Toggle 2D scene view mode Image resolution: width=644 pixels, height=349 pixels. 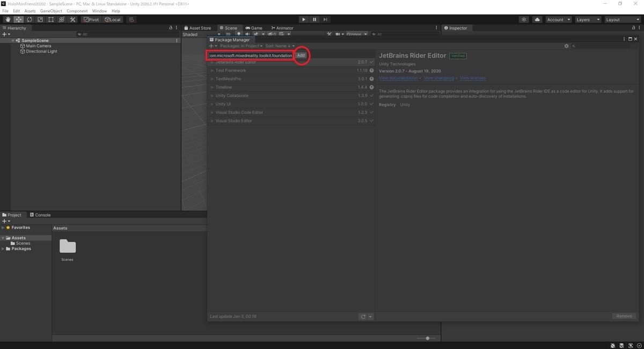[228, 34]
